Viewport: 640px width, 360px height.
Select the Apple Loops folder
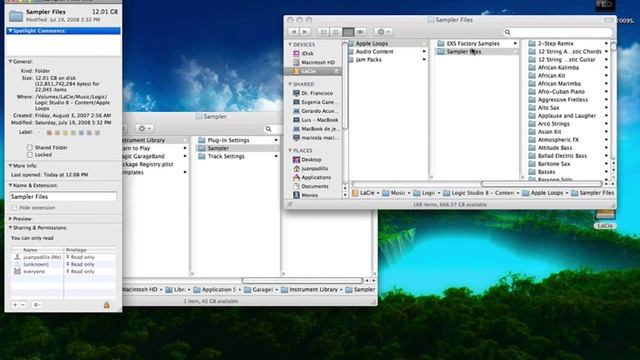388,43
